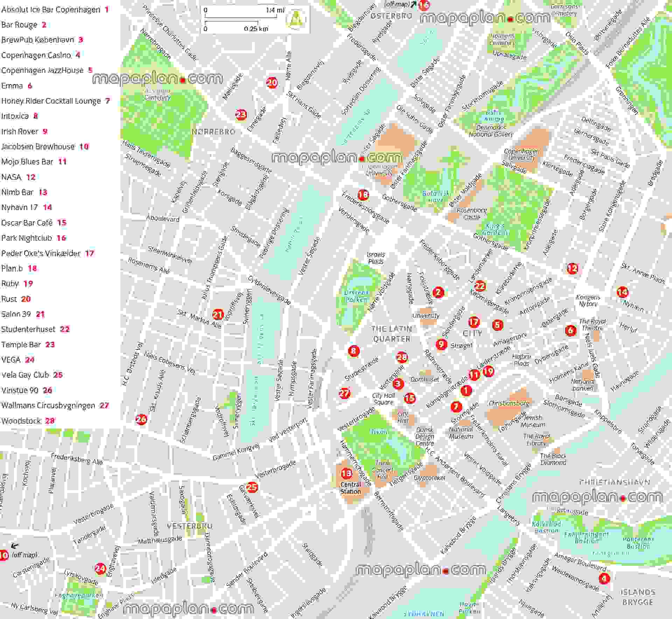The image size is (672, 619).
Task: Select map marker 3 on Vestergade
Action: pos(398,384)
